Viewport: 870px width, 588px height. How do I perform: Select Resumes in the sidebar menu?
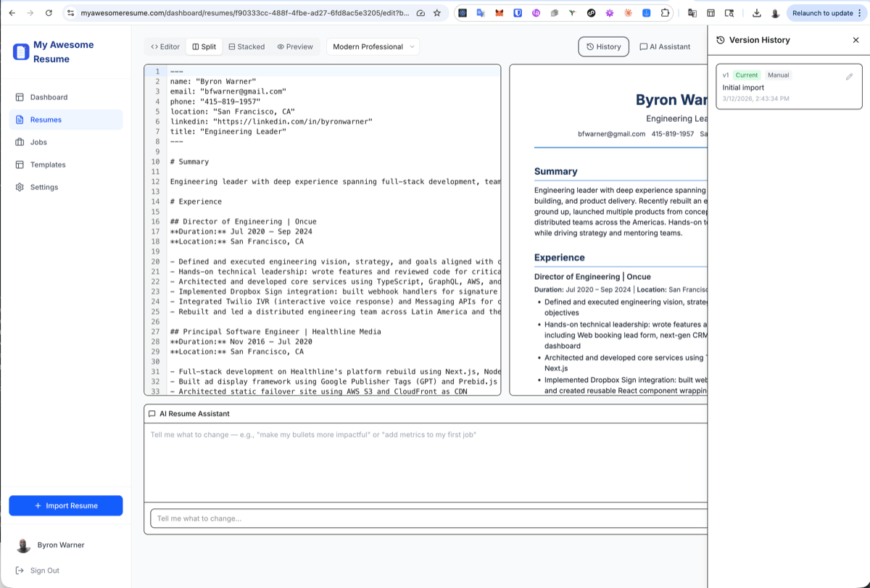click(47, 119)
